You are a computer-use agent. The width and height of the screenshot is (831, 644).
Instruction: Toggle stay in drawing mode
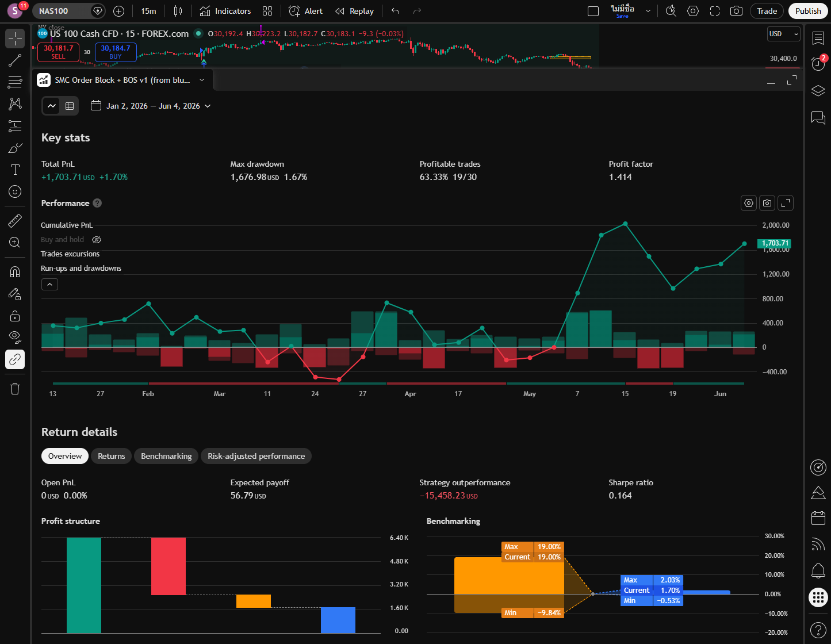(x=15, y=294)
